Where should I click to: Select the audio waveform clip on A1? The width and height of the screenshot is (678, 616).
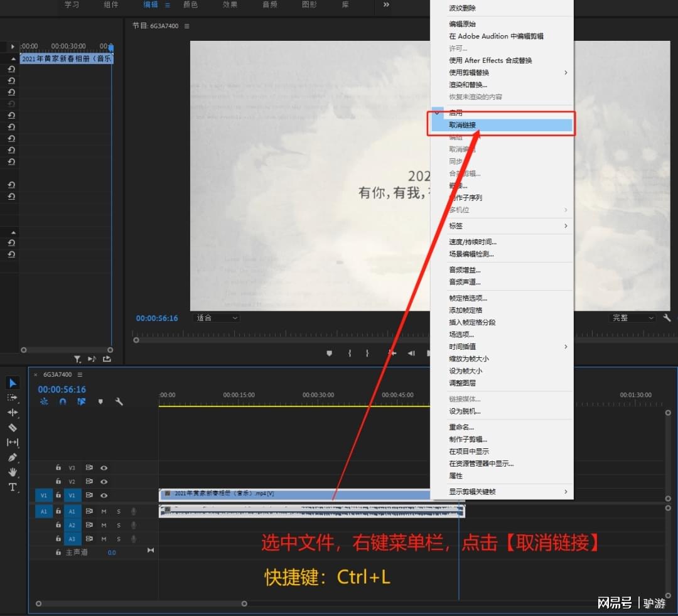pos(312,511)
